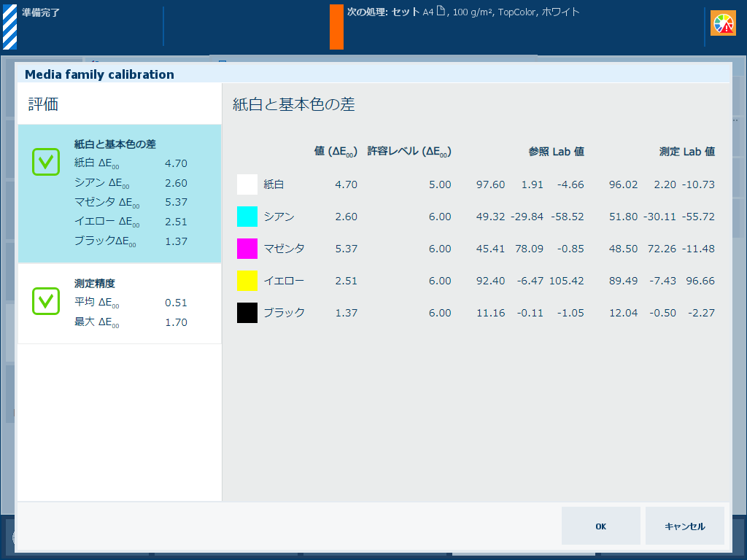
Task: Click the yellow イエロー color swatch
Action: coord(247,281)
